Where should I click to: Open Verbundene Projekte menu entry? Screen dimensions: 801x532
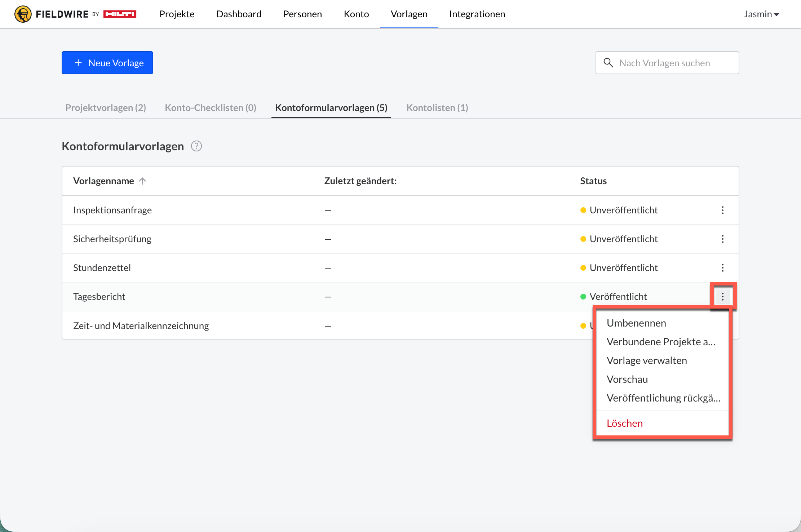pos(661,342)
